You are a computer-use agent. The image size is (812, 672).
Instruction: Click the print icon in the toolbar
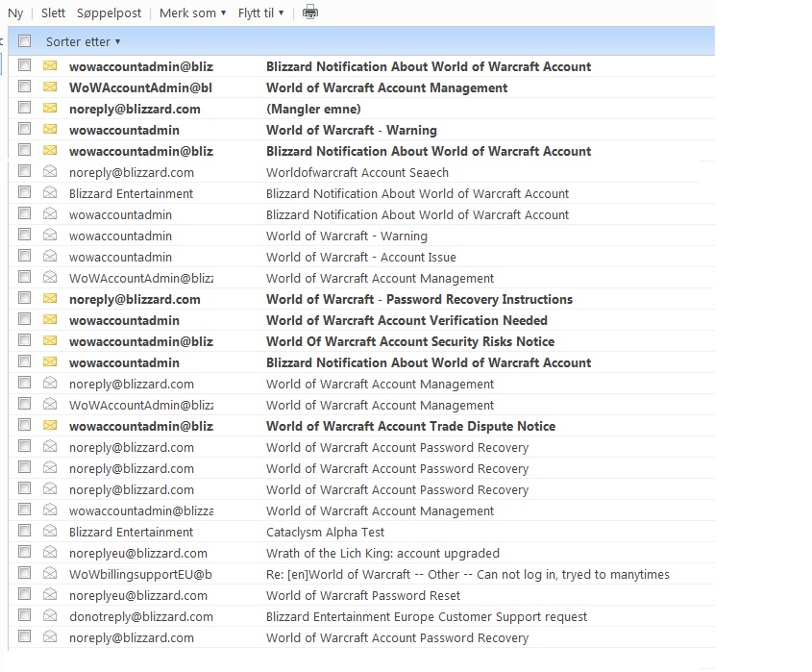tap(310, 12)
